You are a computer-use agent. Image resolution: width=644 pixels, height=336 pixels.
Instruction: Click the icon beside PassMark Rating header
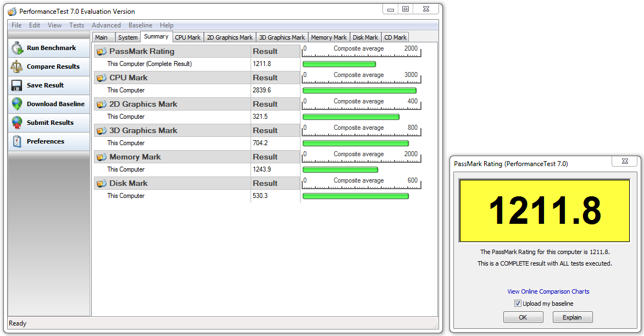(x=102, y=51)
